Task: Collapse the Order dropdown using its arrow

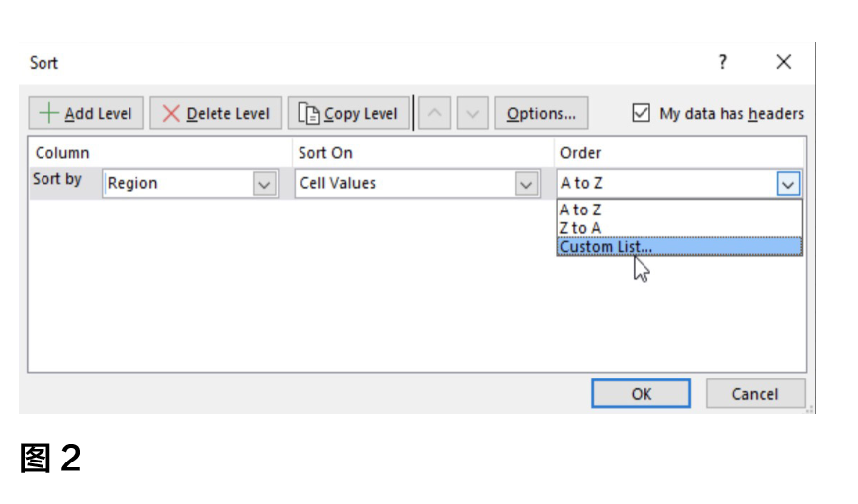Action: coord(788,184)
